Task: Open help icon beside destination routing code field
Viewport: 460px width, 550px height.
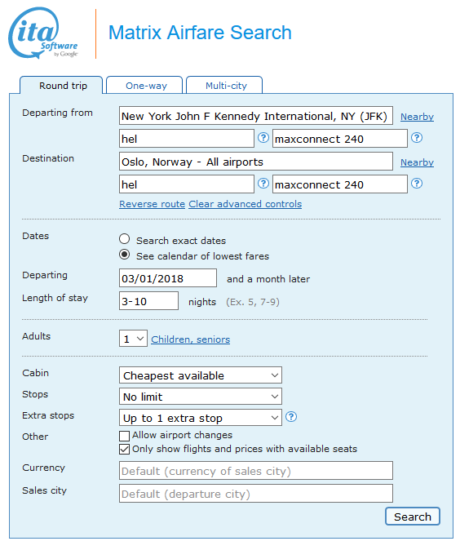Action: pyautogui.click(x=263, y=183)
